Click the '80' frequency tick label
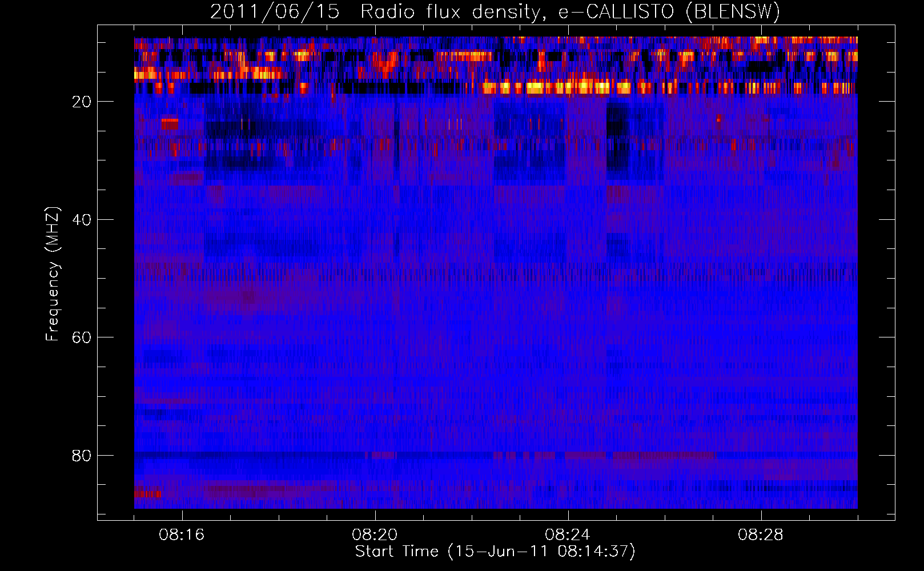The image size is (924, 571). pyautogui.click(x=82, y=456)
